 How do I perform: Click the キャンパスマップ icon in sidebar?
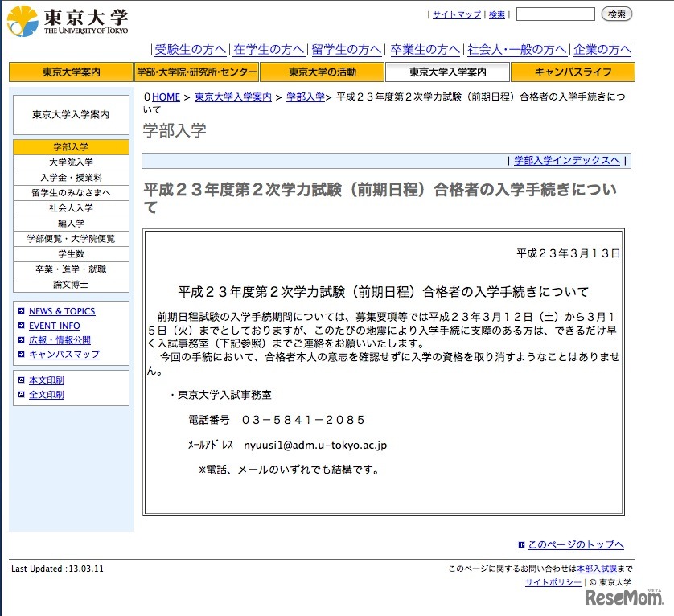click(22, 353)
